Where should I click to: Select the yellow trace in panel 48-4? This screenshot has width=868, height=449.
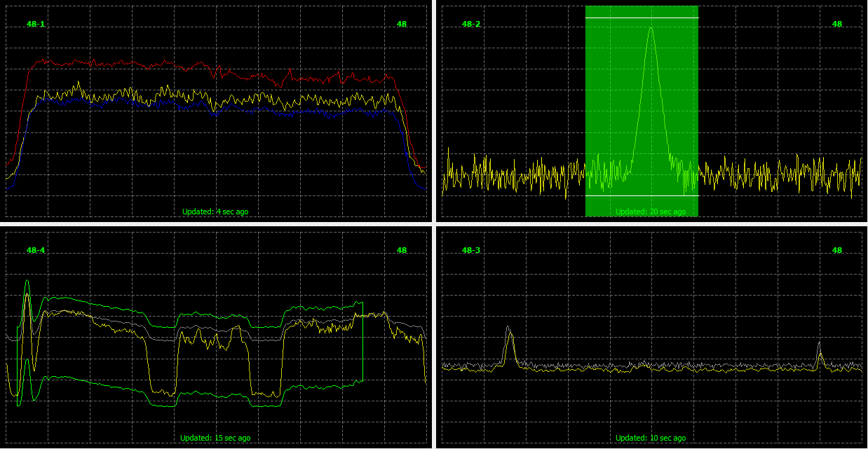(210, 343)
